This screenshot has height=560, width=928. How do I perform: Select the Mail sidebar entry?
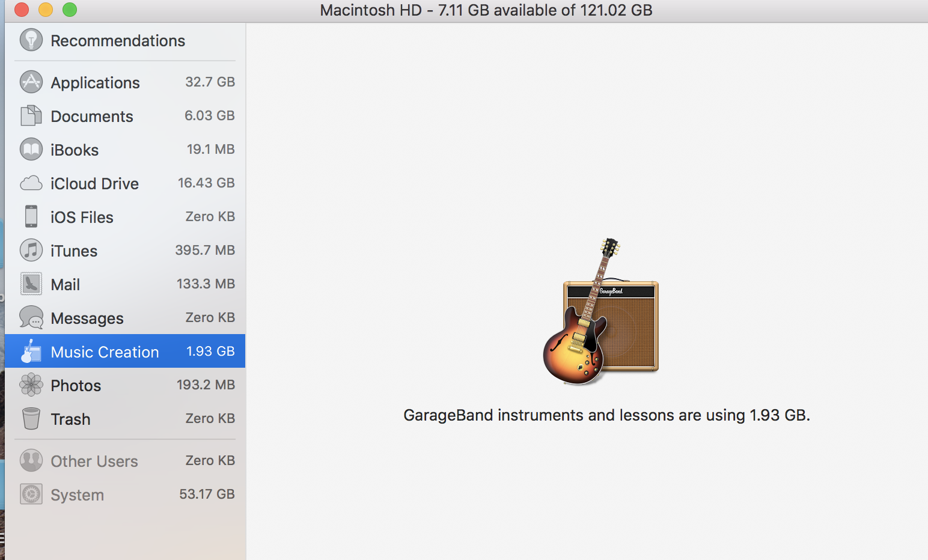tap(125, 284)
